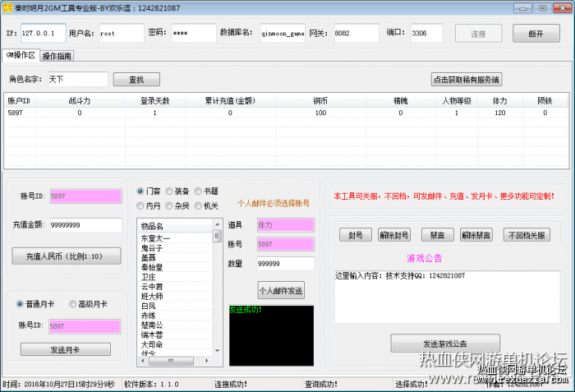The width and height of the screenshot is (575, 392).
Task: Select the 高级月卡 radio button
Action: pos(89,304)
